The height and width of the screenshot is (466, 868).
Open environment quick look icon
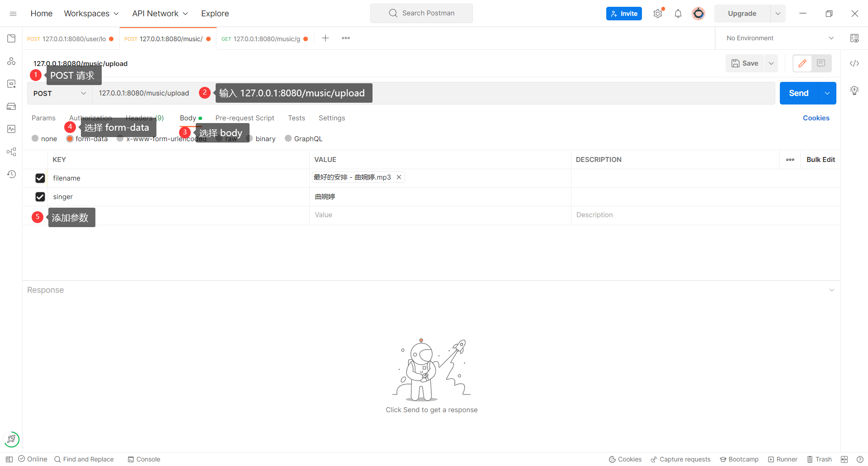point(854,38)
